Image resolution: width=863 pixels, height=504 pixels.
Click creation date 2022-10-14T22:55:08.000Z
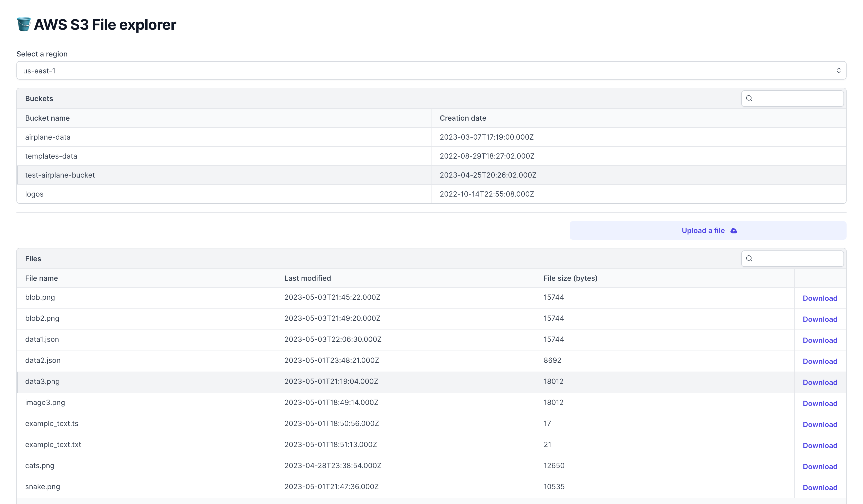tap(487, 194)
